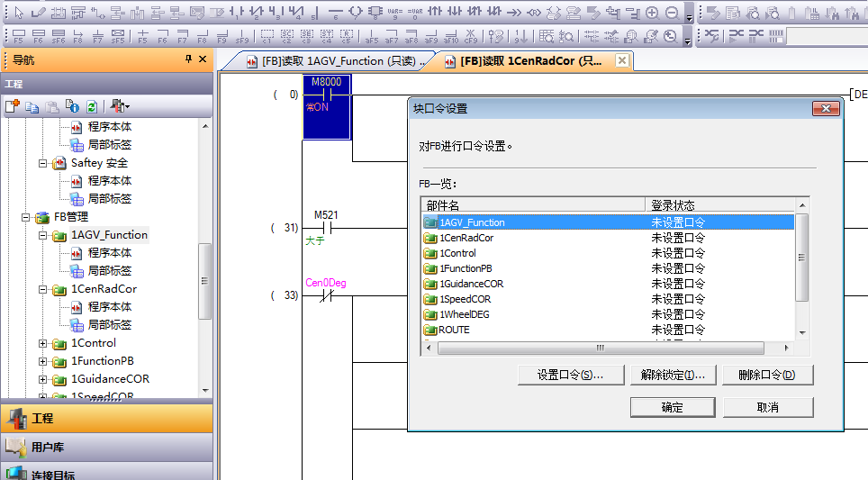The width and height of the screenshot is (868, 480).
Task: Expand the 1FunctionPB tree node
Action: [x=42, y=361]
